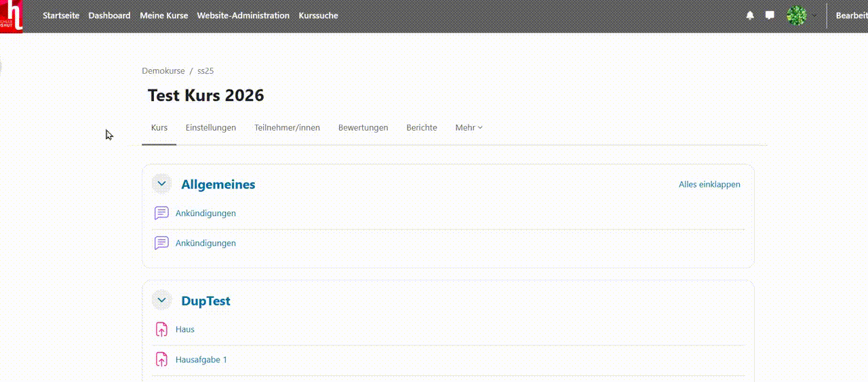Screen dimensions: 868x382
Task: Click the university logo in the top-left corner
Action: pos(12,16)
